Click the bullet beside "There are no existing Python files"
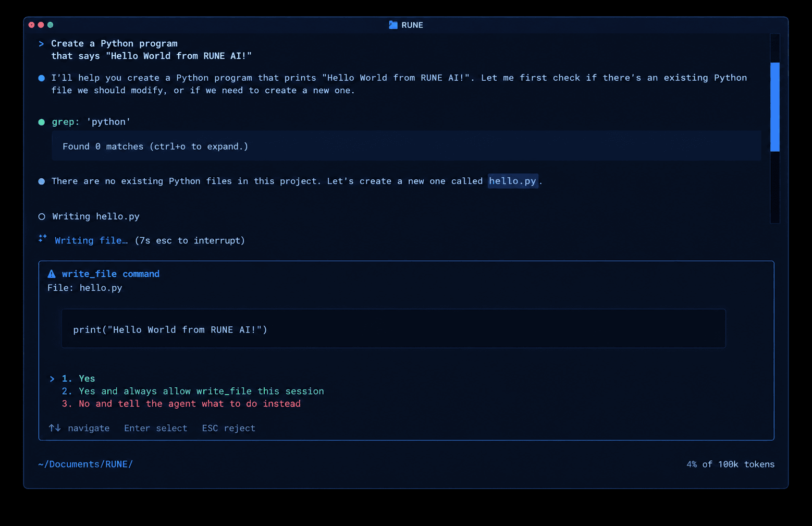This screenshot has width=812, height=526. pos(42,181)
